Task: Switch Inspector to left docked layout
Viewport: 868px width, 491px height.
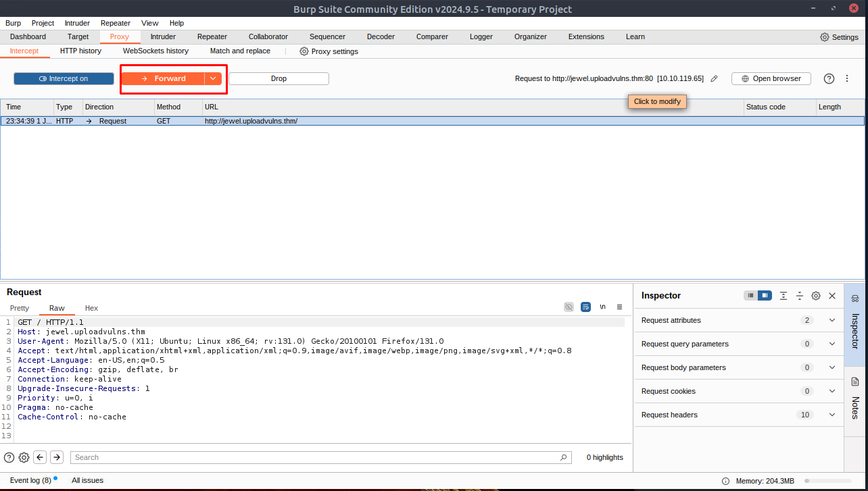Action: click(x=750, y=296)
